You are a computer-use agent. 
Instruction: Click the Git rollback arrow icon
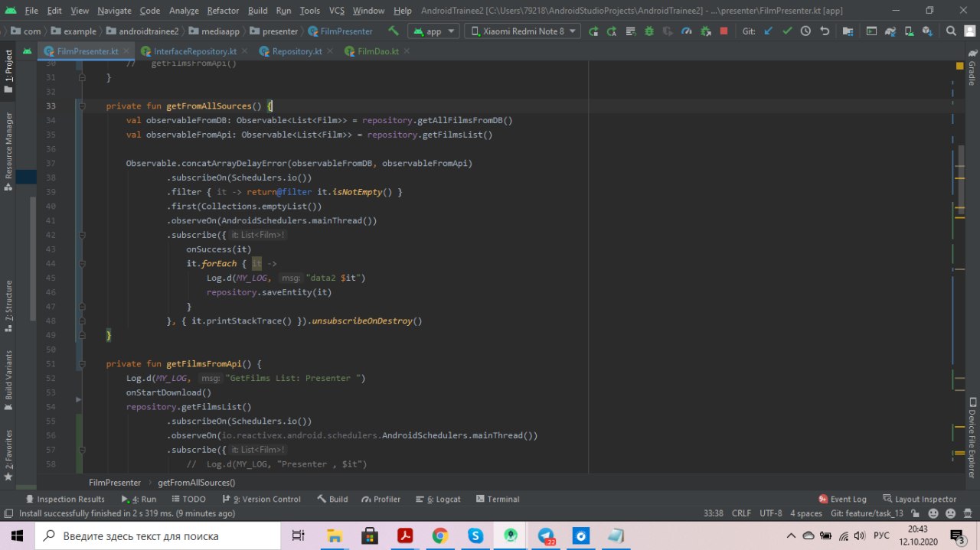coord(825,31)
